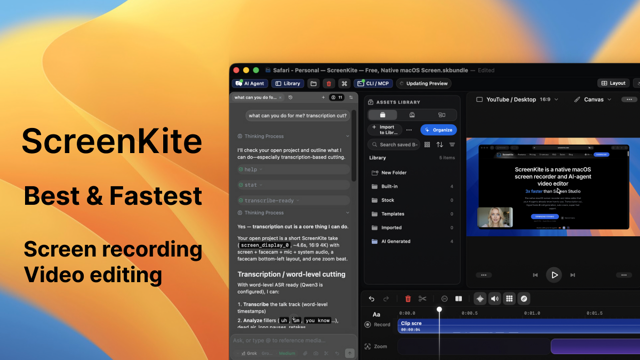Expand the 'stat' tool call
The image size is (640, 360).
pyautogui.click(x=293, y=185)
